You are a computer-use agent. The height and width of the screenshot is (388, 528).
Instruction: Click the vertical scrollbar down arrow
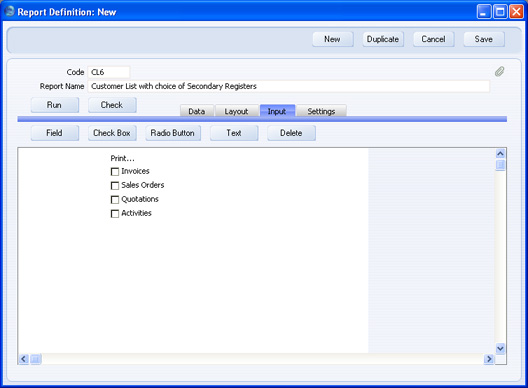pos(500,348)
